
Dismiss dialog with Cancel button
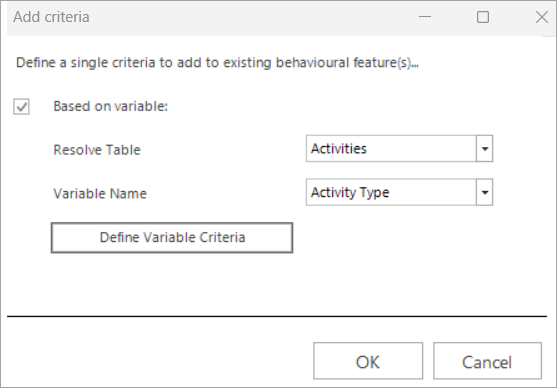487,361
